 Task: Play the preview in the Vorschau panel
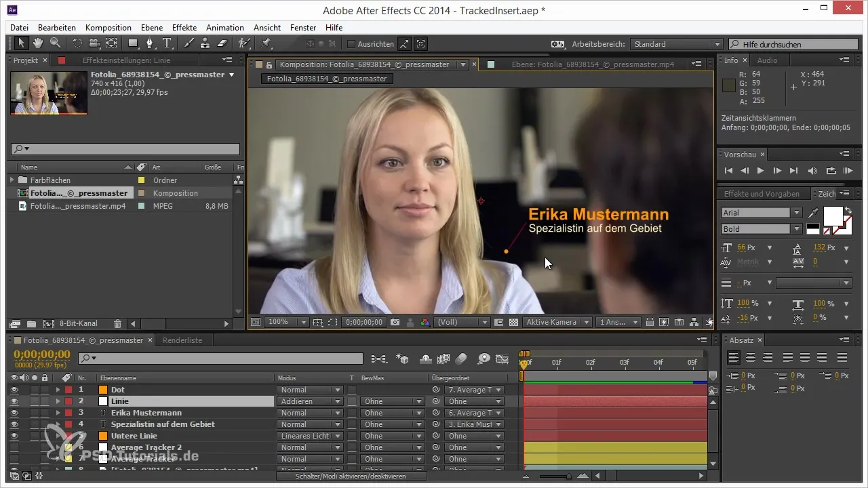[x=760, y=170]
